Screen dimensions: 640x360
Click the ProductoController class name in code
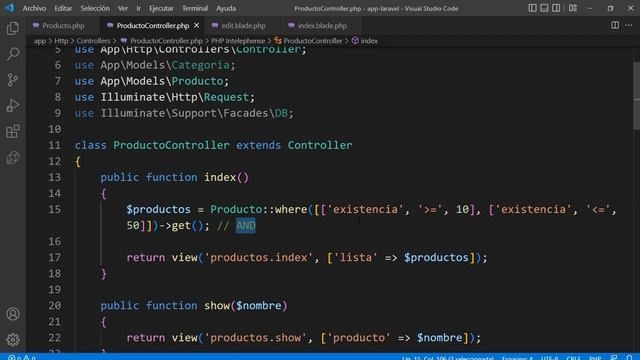pos(171,145)
